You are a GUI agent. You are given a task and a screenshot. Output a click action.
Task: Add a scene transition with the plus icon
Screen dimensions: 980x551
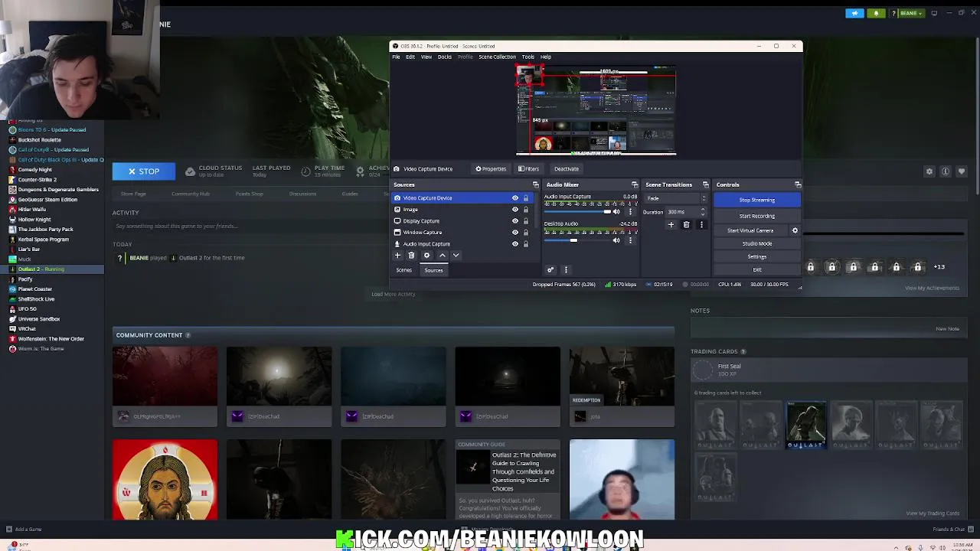671,225
